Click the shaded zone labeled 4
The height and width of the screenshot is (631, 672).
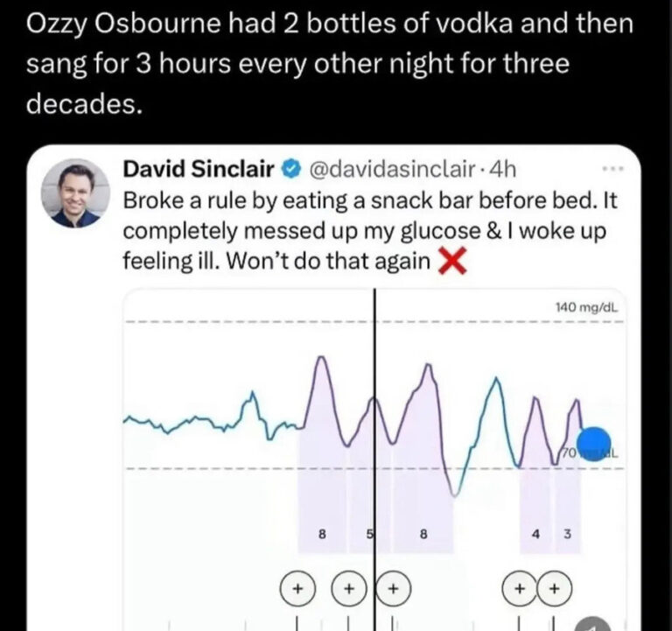535,510
